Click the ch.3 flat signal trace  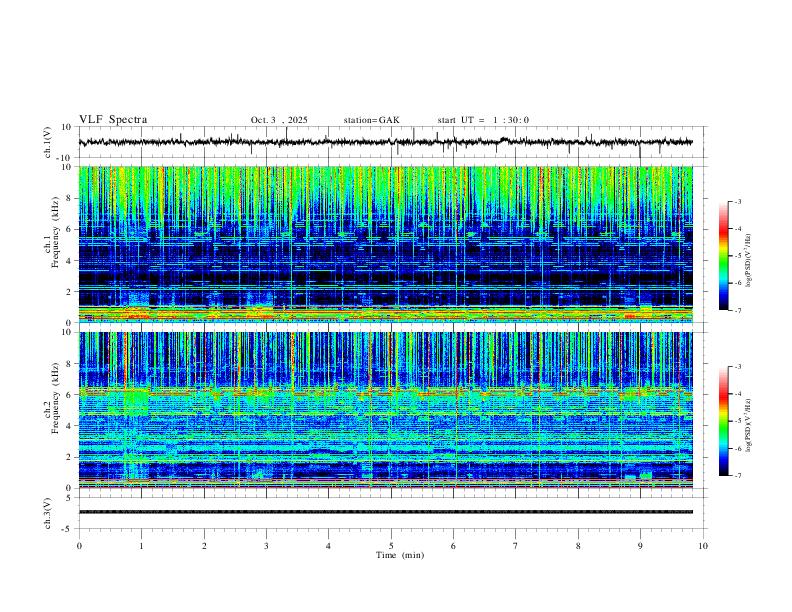point(385,512)
